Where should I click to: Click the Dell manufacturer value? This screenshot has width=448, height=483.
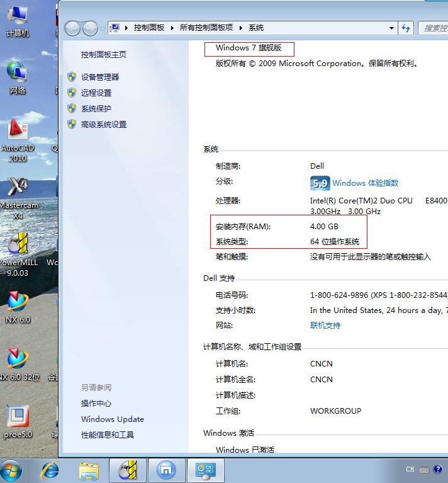tap(317, 166)
